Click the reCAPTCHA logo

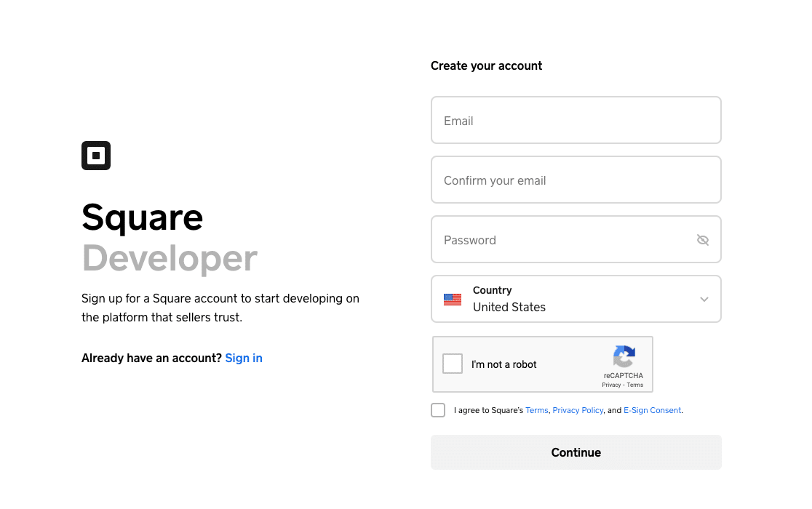[x=624, y=356]
